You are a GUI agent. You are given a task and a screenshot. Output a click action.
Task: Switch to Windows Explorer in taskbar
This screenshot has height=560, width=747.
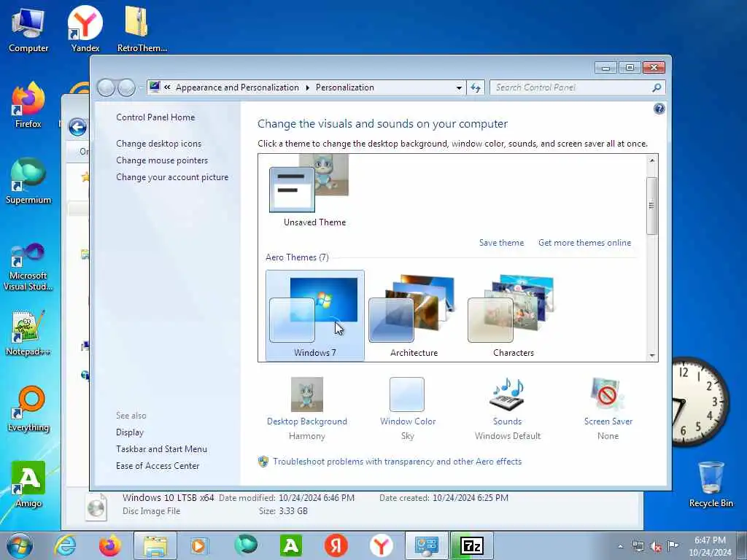(x=155, y=545)
